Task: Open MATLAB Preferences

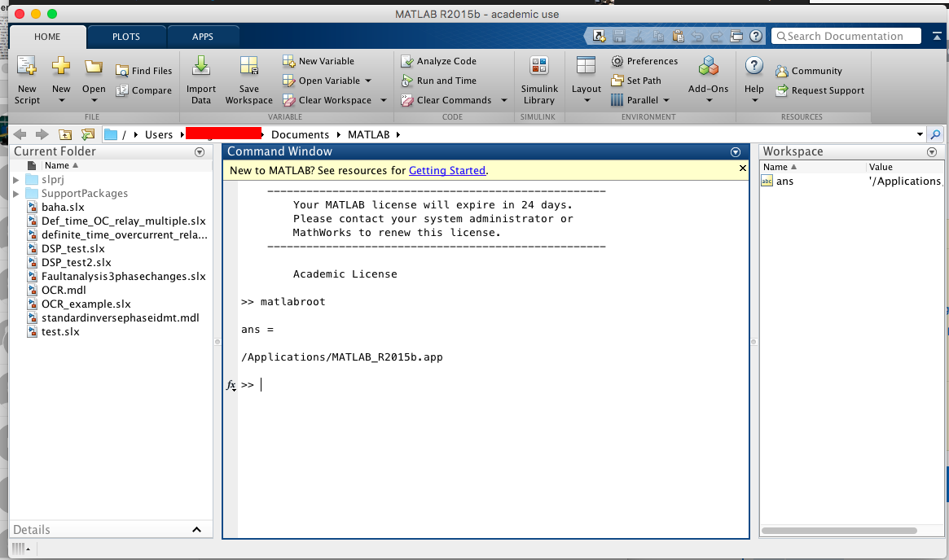Action: (x=645, y=60)
